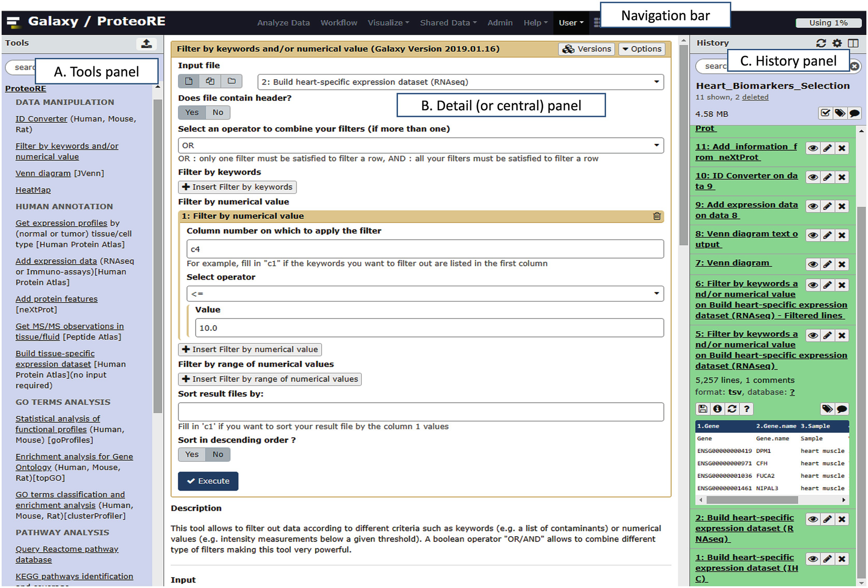
Task: Select dataset collection folder icon
Action: [232, 81]
